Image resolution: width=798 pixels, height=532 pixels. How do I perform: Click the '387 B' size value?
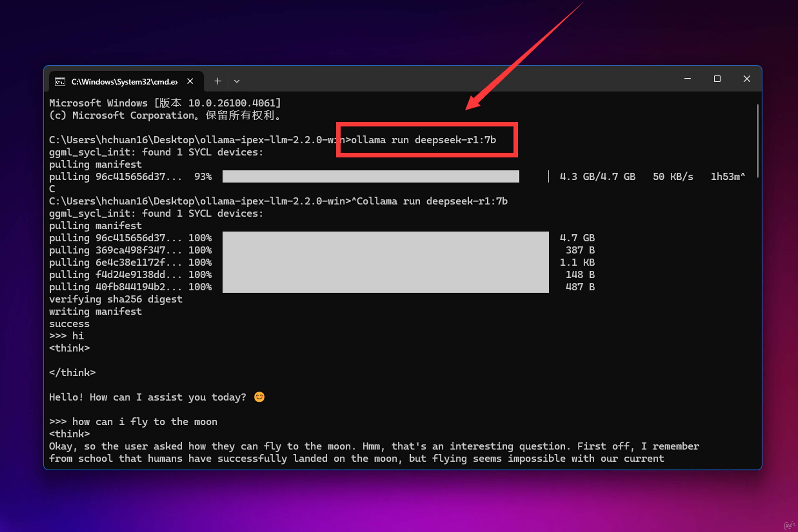(580, 250)
